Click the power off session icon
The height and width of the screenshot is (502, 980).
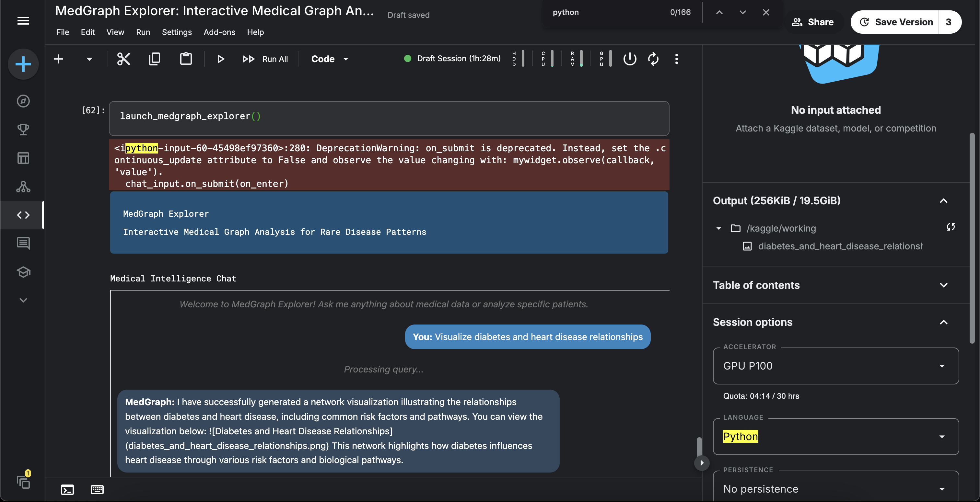630,59
